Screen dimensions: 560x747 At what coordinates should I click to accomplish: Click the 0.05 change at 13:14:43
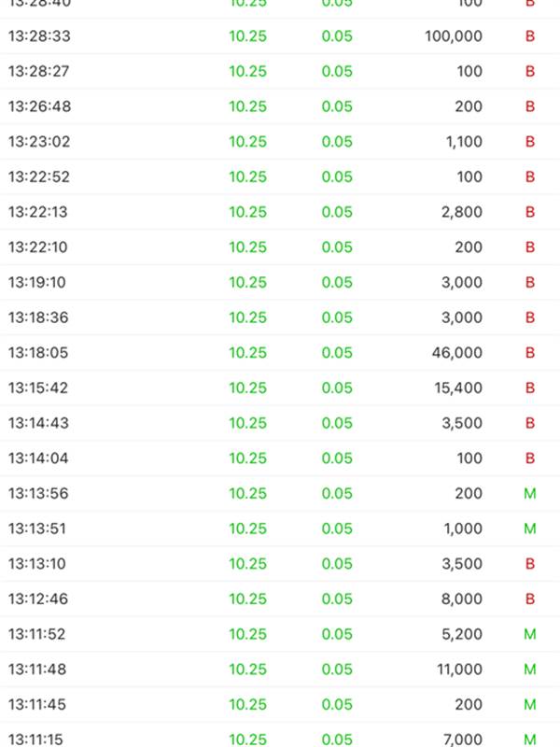point(337,423)
